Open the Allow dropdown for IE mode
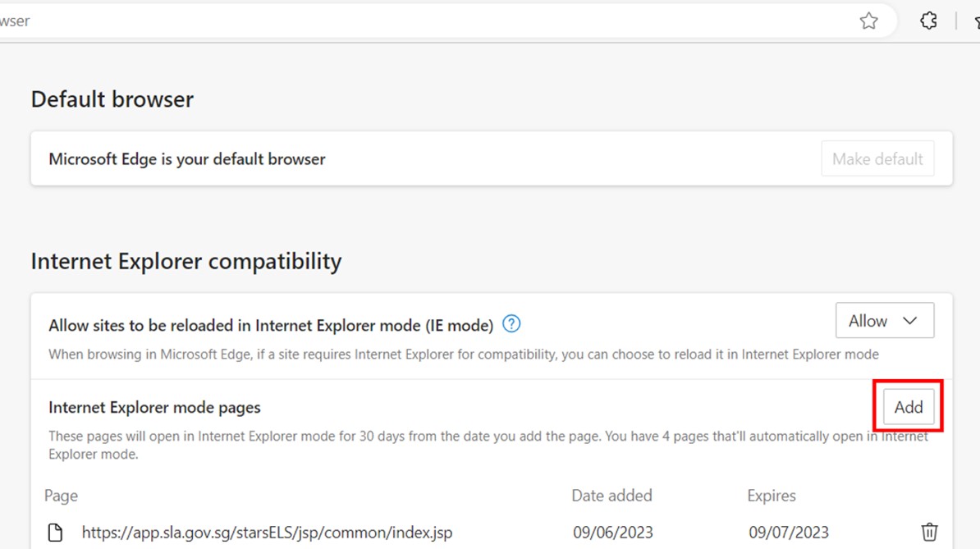980x549 pixels. point(884,320)
